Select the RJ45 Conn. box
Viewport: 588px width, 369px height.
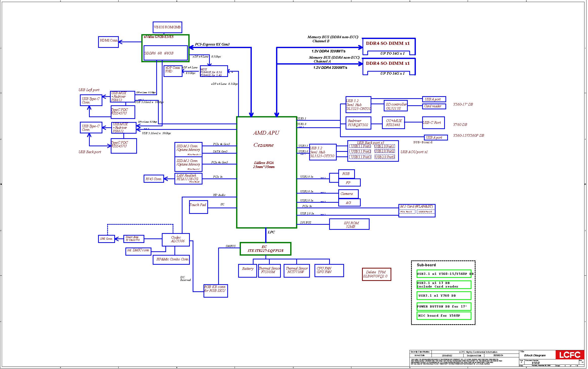tap(154, 179)
